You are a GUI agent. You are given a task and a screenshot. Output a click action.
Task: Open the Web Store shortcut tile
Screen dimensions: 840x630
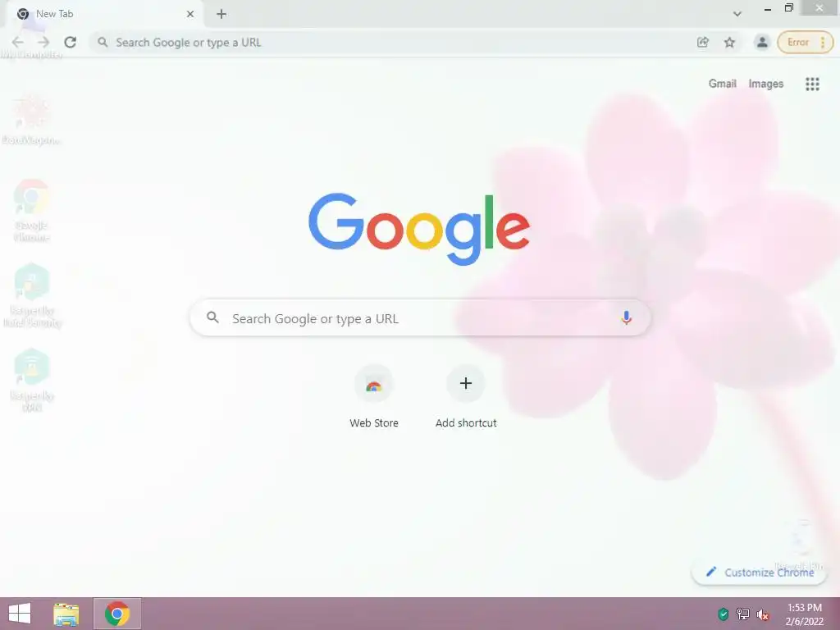click(x=374, y=397)
